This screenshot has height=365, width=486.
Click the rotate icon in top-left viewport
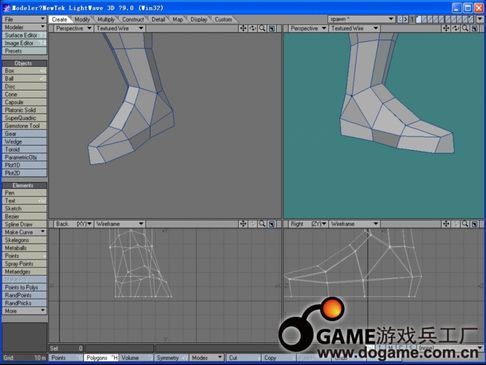click(253, 28)
